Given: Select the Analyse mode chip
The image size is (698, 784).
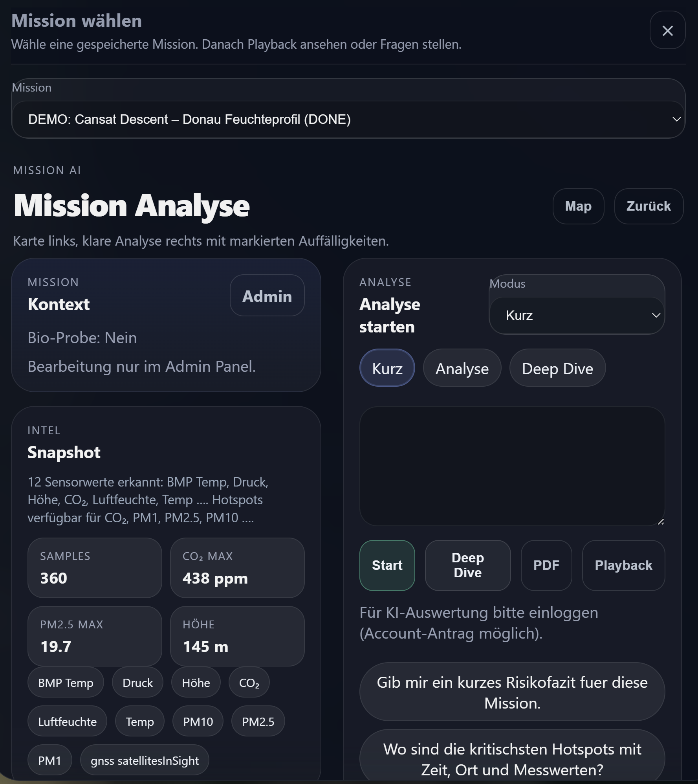Looking at the screenshot, I should coord(462,368).
